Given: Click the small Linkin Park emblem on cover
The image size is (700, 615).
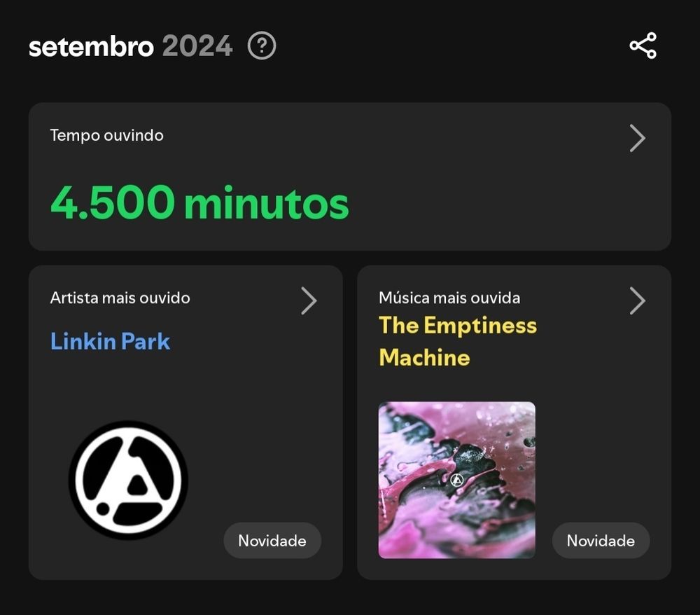Looking at the screenshot, I should [456, 480].
